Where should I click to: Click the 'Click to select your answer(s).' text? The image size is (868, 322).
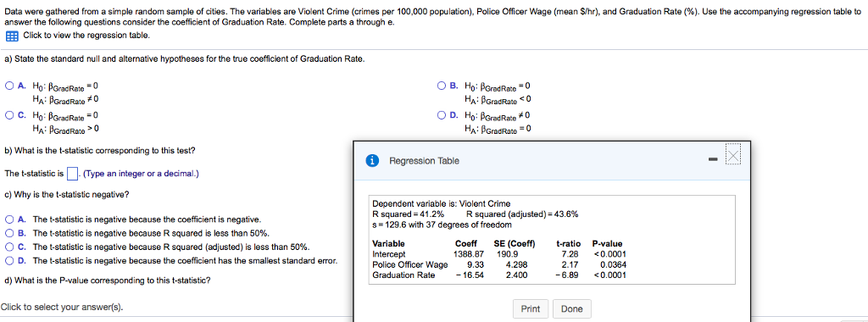pos(62,307)
